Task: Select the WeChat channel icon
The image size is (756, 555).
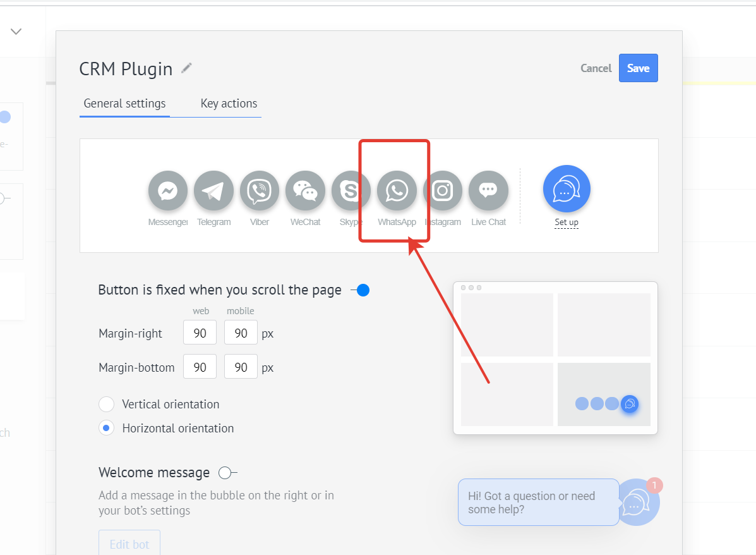Action: click(x=305, y=191)
